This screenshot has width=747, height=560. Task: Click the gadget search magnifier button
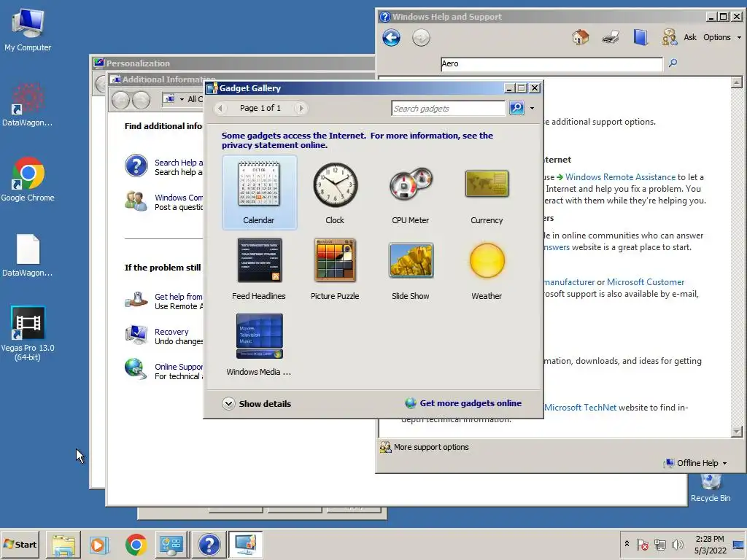[x=517, y=108]
